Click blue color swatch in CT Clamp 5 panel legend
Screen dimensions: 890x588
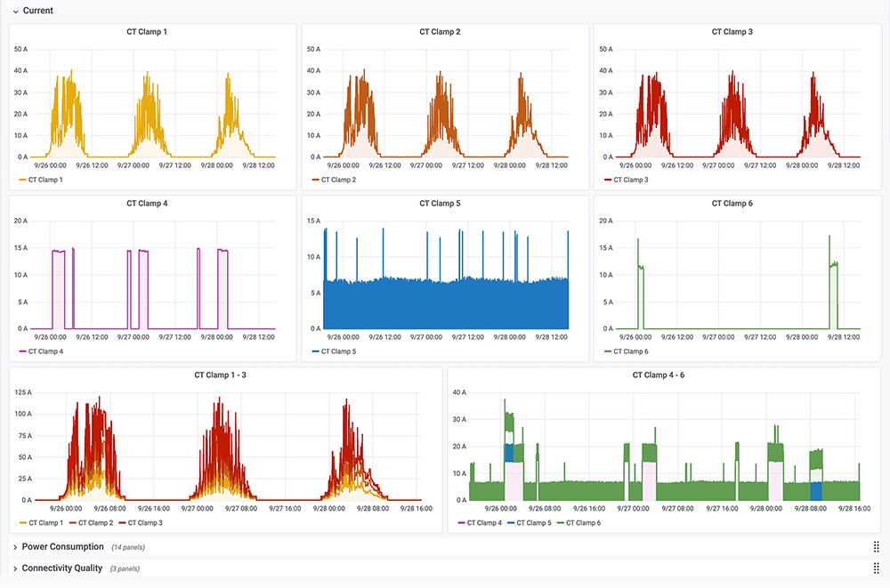(316, 351)
